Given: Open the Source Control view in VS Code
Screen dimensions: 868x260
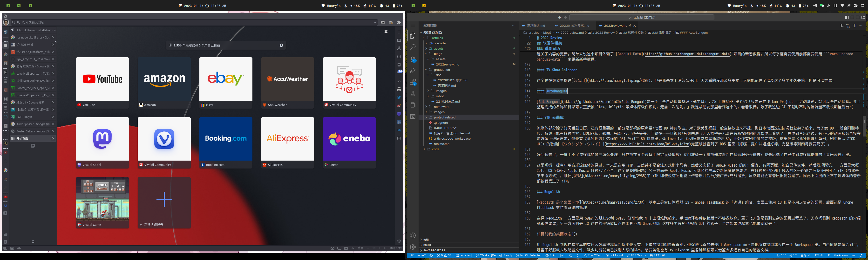Looking at the screenshot, I should 413,58.
